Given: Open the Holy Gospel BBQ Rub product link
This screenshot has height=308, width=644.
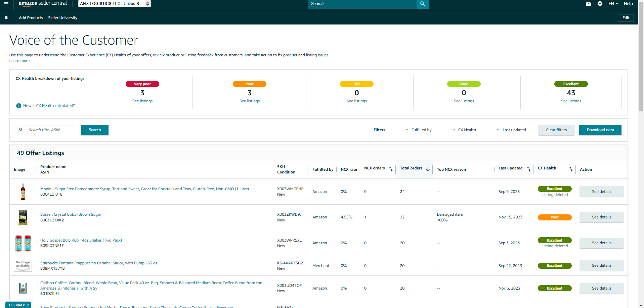Looking at the screenshot, I should coord(81,240).
